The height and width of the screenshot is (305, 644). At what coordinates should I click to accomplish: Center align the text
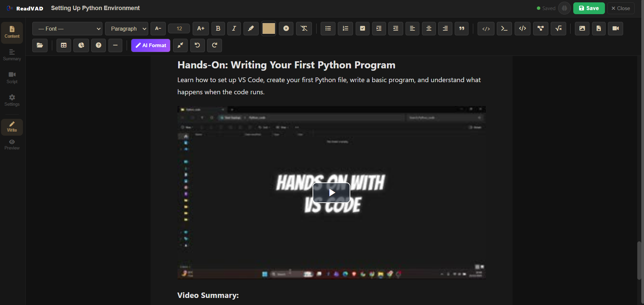pyautogui.click(x=429, y=29)
